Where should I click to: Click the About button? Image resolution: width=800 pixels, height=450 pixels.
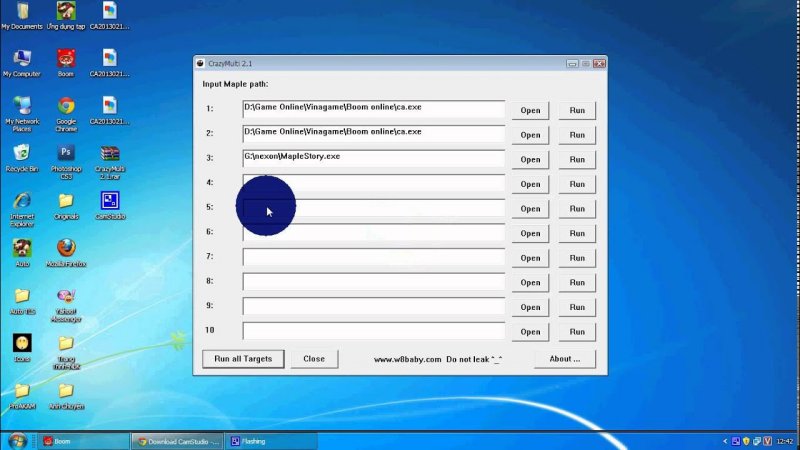click(565, 359)
